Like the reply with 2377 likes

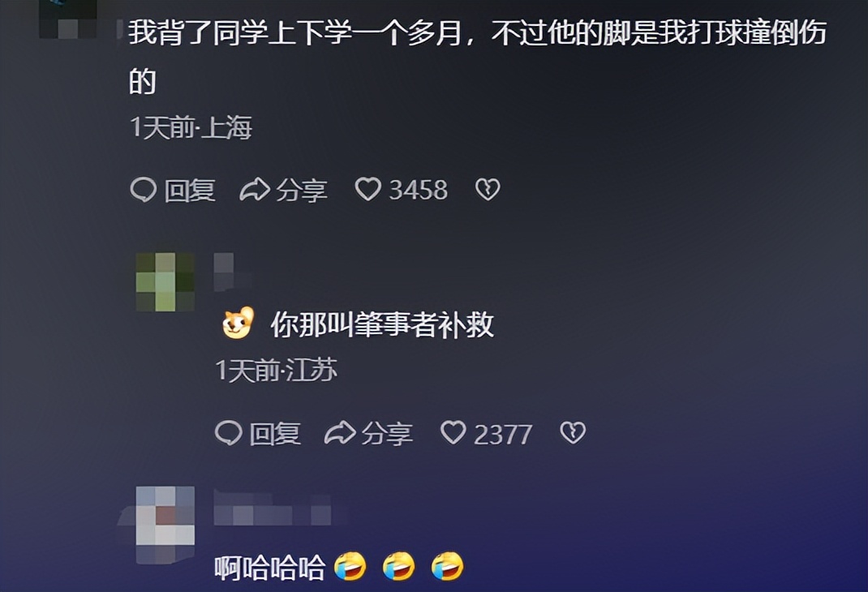(453, 432)
